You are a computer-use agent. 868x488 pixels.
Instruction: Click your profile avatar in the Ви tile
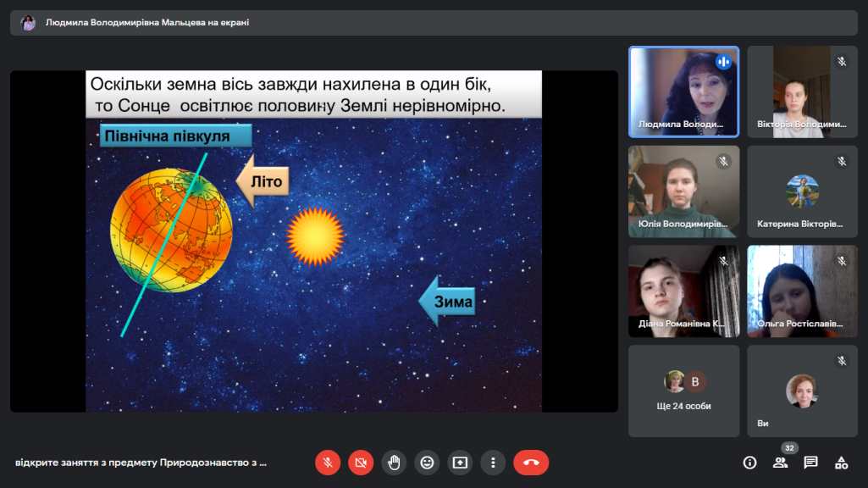pos(802,391)
